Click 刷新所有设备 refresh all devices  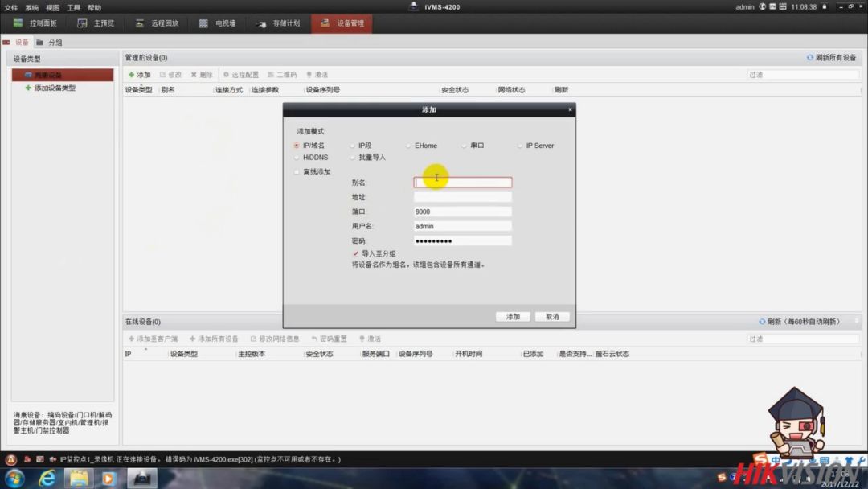[832, 58]
